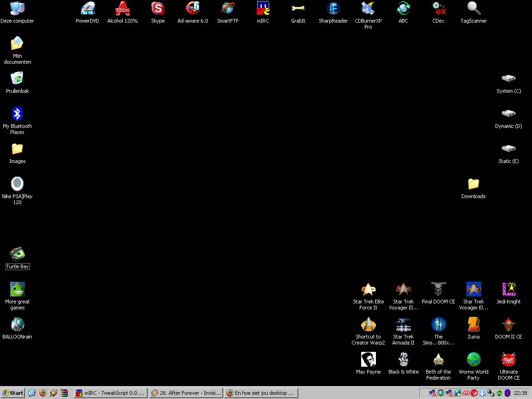Select the GrabIt bone icon
The height and width of the screenshot is (399, 532).
click(298, 12)
